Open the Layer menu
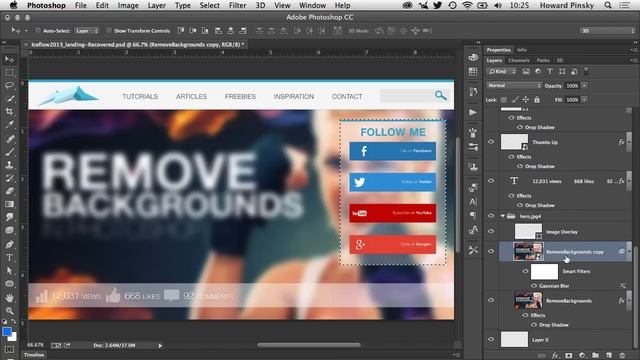Image resolution: width=640 pixels, height=360 pixels. tap(157, 5)
